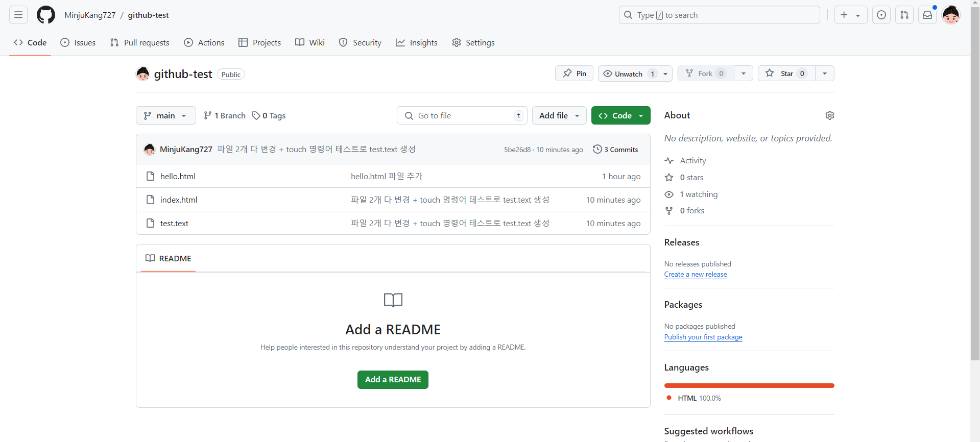Click the page vertical scrollbar

[975, 184]
